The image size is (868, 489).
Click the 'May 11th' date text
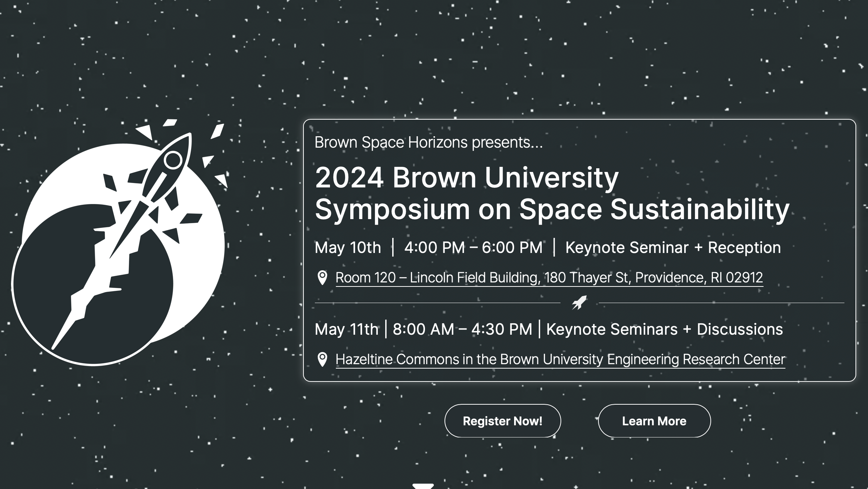347,329
